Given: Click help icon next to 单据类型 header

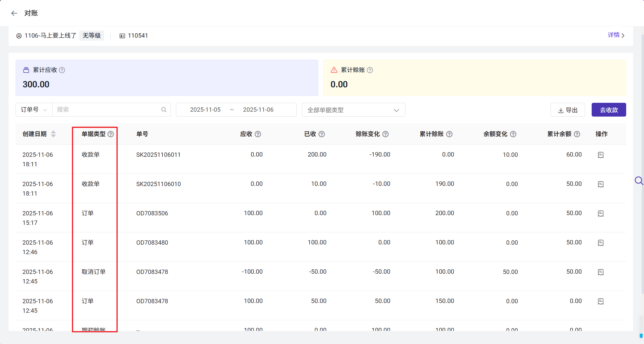Looking at the screenshot, I should click(x=111, y=134).
